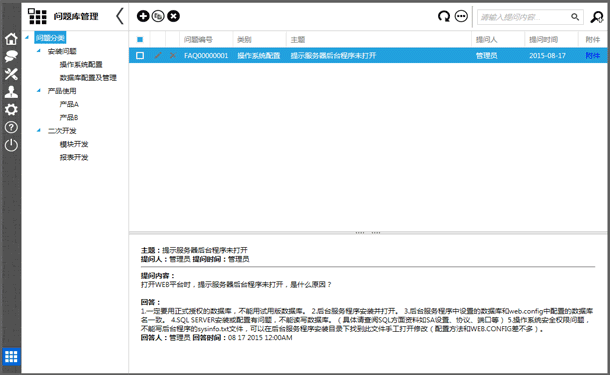Collapse the 安装问题 node arrow
Screen dimensions: 610x375
click(x=39, y=51)
